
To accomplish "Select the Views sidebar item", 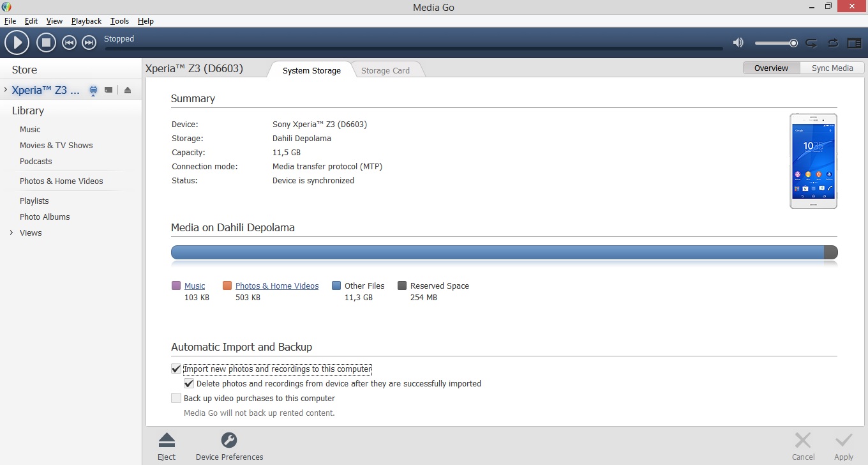I will point(31,232).
